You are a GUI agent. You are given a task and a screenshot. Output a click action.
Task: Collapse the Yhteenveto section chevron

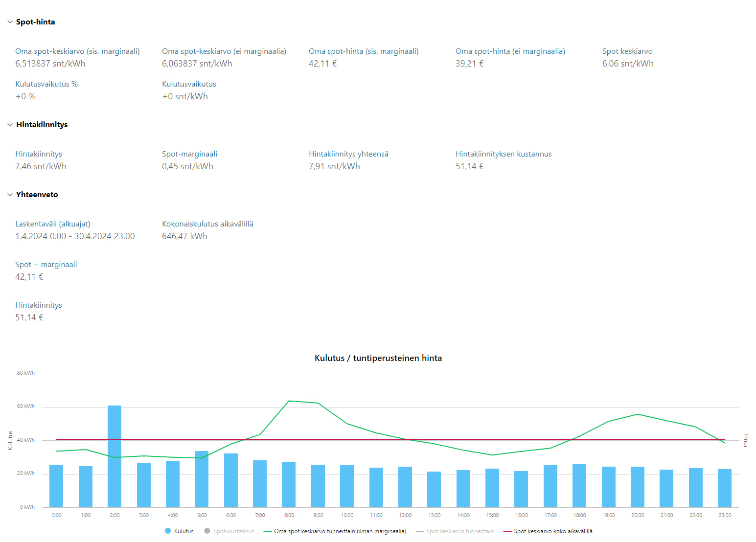[x=10, y=195]
